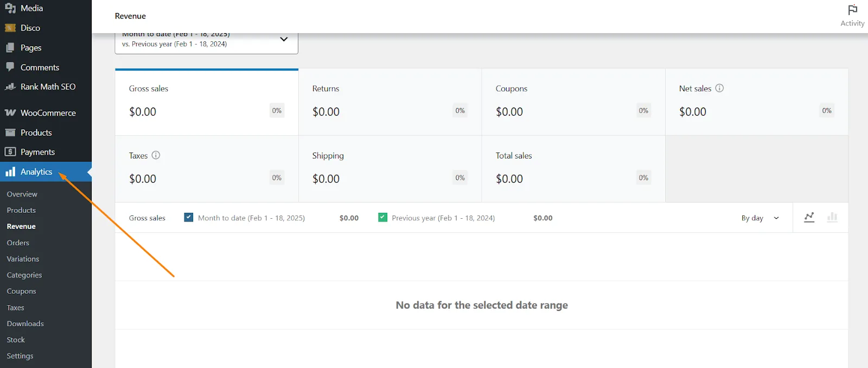Open analytics Settings submenu
868x368 pixels.
20,356
